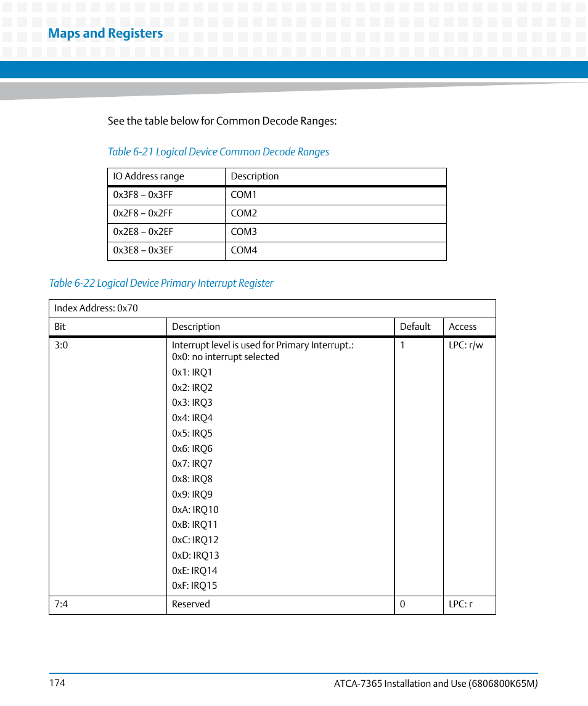The height and width of the screenshot is (706, 588).
Task: Select the '3:0' bit cell
Action: [x=108, y=467]
